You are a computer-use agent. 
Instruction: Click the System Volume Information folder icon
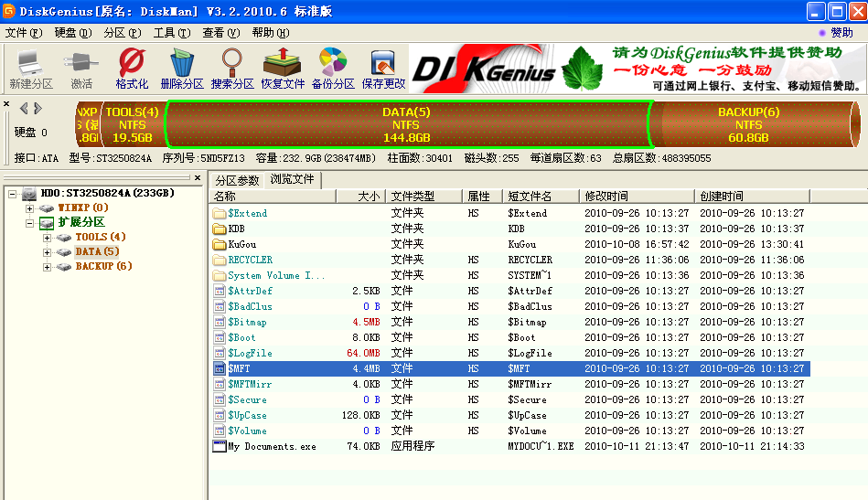(x=220, y=275)
